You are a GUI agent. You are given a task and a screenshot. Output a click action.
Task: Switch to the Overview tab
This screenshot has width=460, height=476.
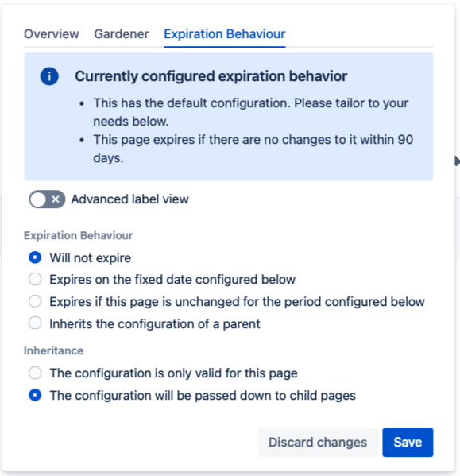[52, 33]
